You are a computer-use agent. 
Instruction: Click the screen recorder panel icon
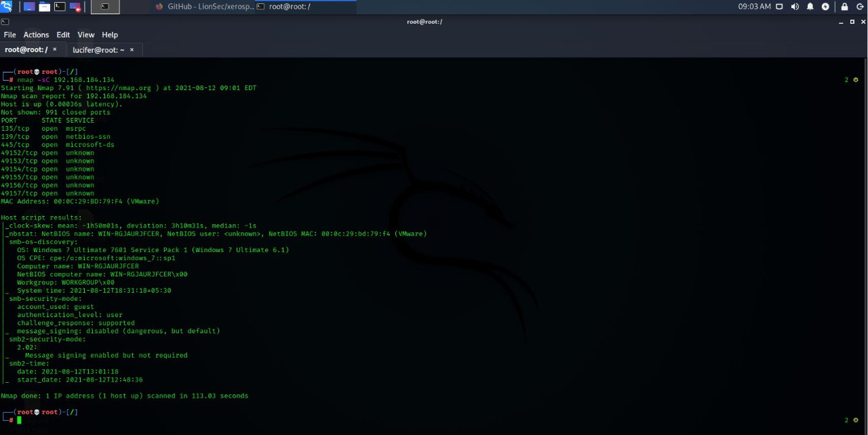[x=75, y=7]
